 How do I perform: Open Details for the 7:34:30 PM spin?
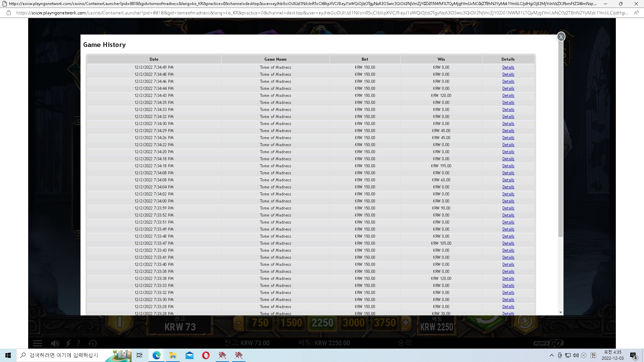click(508, 124)
